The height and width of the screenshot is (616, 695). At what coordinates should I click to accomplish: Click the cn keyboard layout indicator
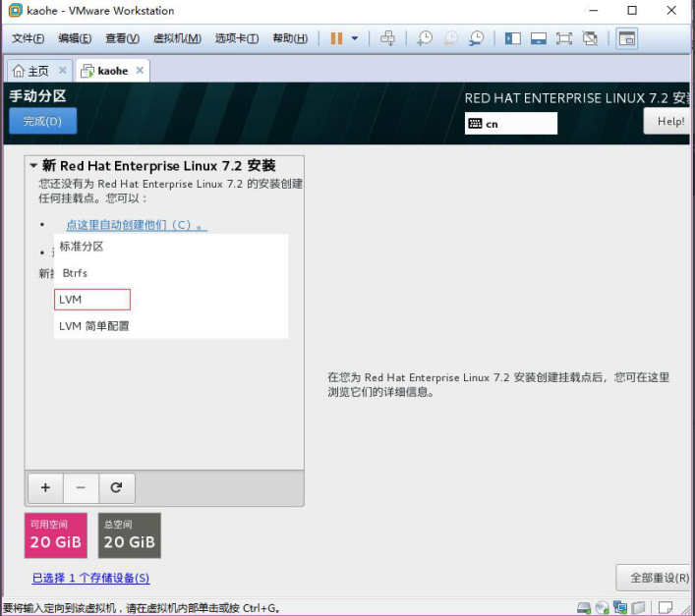[510, 124]
